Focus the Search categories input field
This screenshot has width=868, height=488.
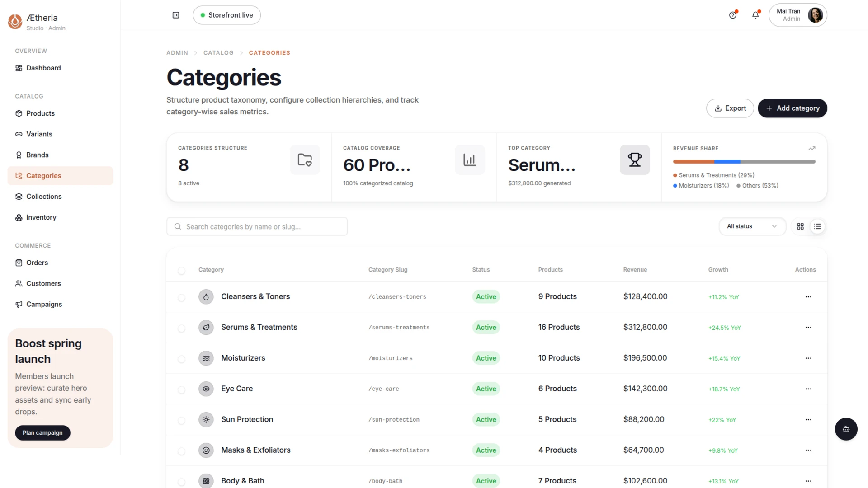[x=257, y=226]
